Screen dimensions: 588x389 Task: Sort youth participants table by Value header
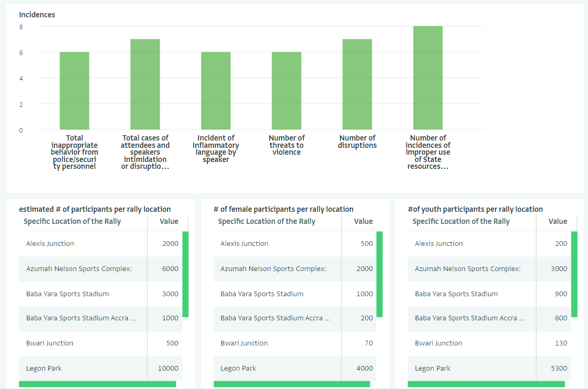[558, 221]
